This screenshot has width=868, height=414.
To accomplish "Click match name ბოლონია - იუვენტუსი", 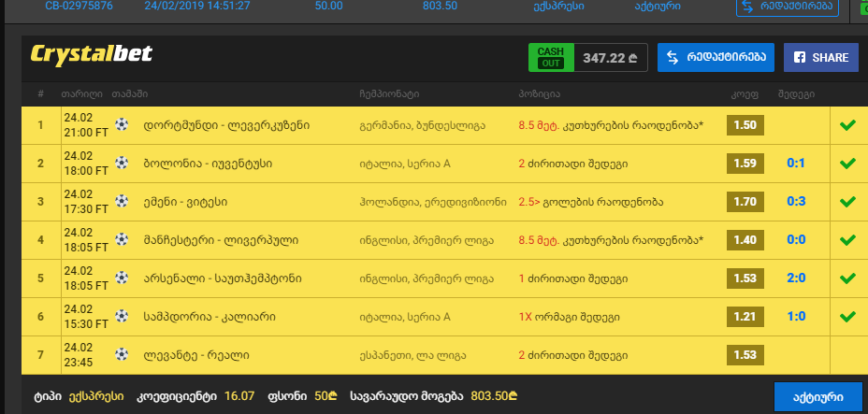I will pyautogui.click(x=208, y=164).
